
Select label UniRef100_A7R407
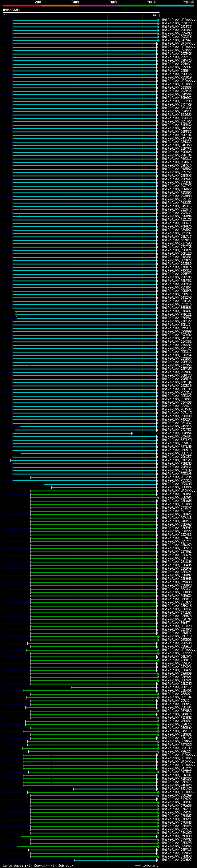pyautogui.click(x=177, y=311)
